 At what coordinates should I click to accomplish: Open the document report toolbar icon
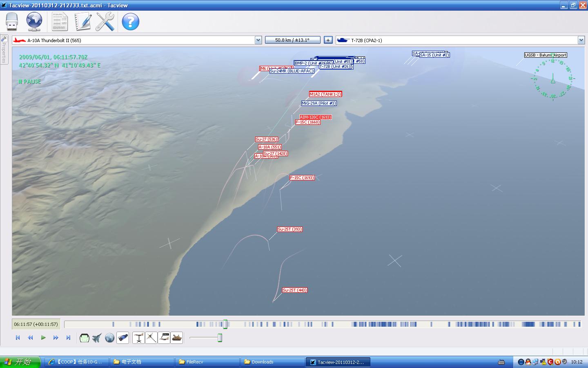[x=60, y=22]
